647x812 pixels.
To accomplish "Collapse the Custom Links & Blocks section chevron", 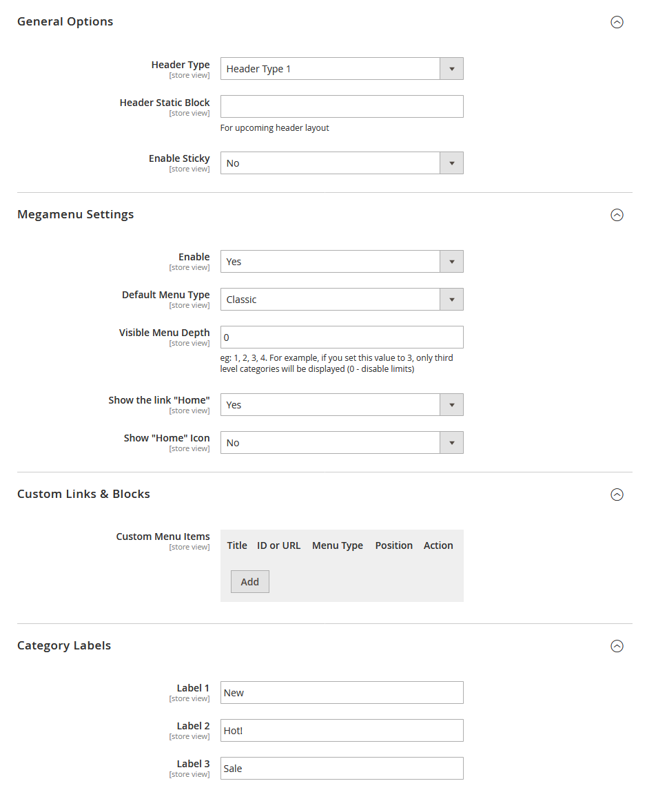I will click(617, 495).
